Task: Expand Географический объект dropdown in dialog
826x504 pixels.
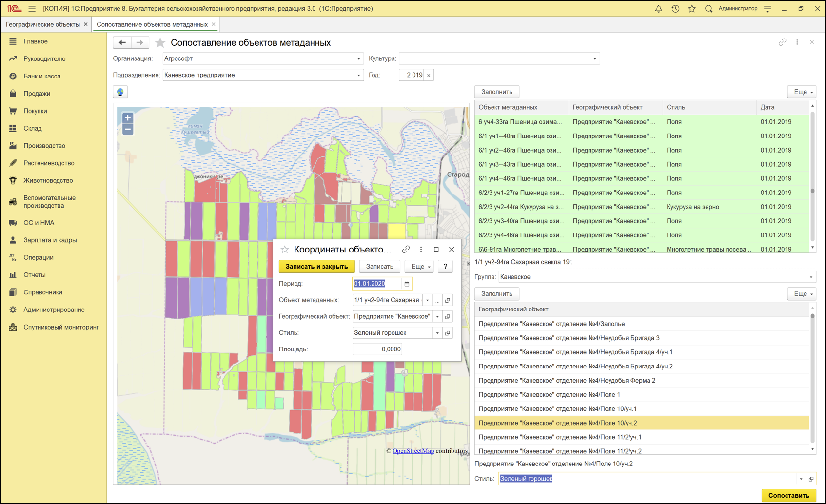Action: [x=437, y=317]
